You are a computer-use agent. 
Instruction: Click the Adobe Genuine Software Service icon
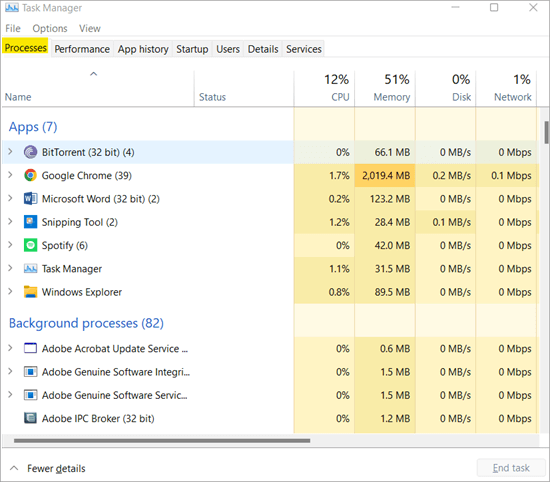click(x=31, y=395)
